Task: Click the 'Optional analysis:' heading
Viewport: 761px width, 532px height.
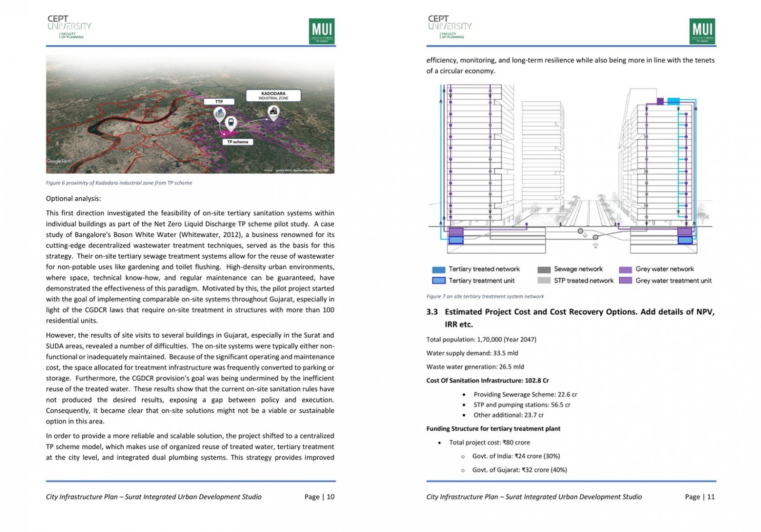Action: tap(73, 199)
